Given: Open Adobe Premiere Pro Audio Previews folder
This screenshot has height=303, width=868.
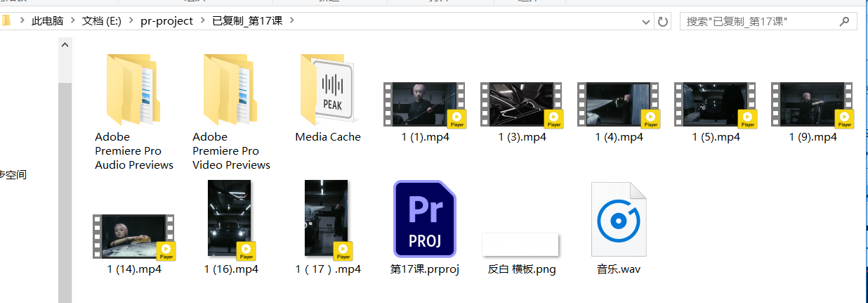Looking at the screenshot, I should pyautogui.click(x=134, y=89).
